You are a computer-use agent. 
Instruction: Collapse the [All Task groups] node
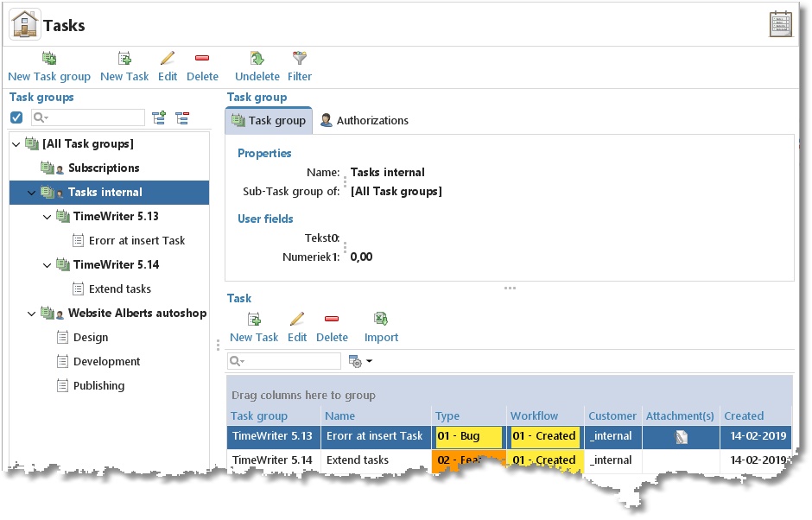(16, 144)
